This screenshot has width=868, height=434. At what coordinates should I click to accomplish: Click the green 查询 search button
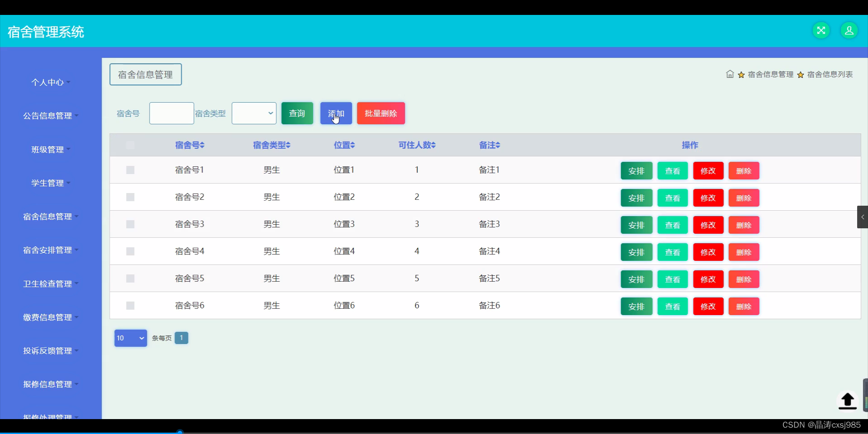point(297,113)
